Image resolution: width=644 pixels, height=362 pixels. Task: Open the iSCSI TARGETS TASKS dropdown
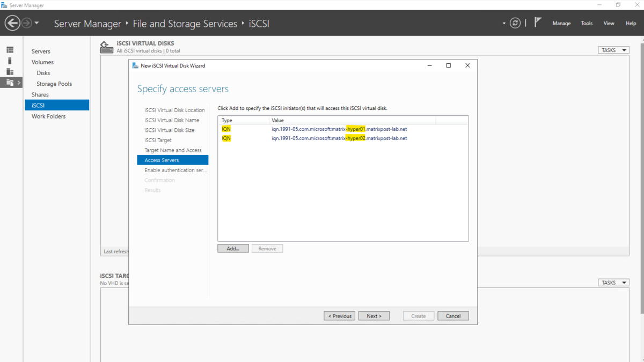[613, 282]
